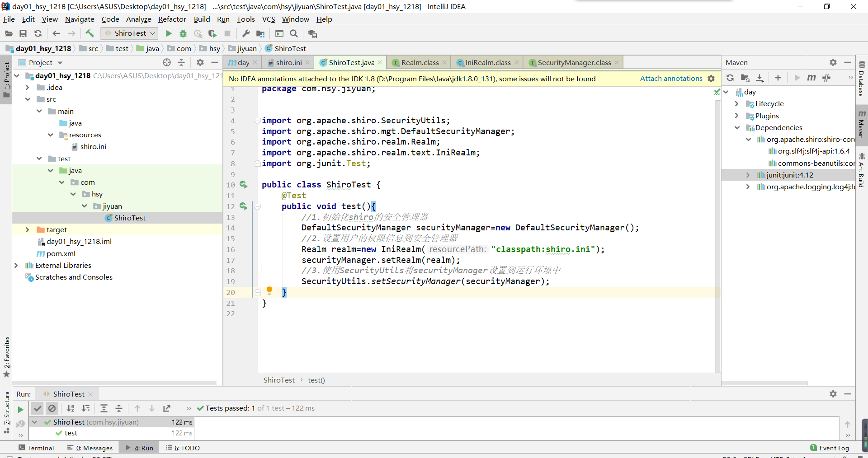Viewport: 868px width, 458px height.
Task: Expand the .idea folder
Action: pyautogui.click(x=28, y=88)
